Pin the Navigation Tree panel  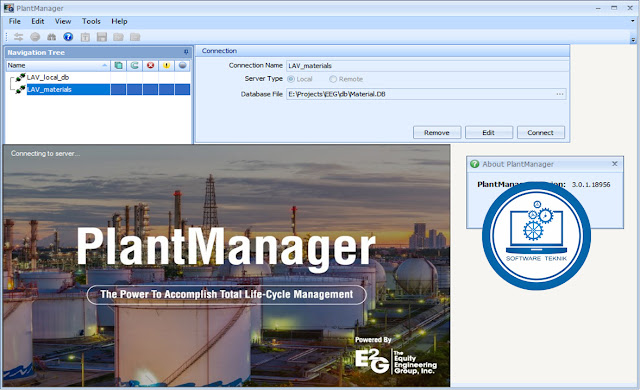pos(186,52)
